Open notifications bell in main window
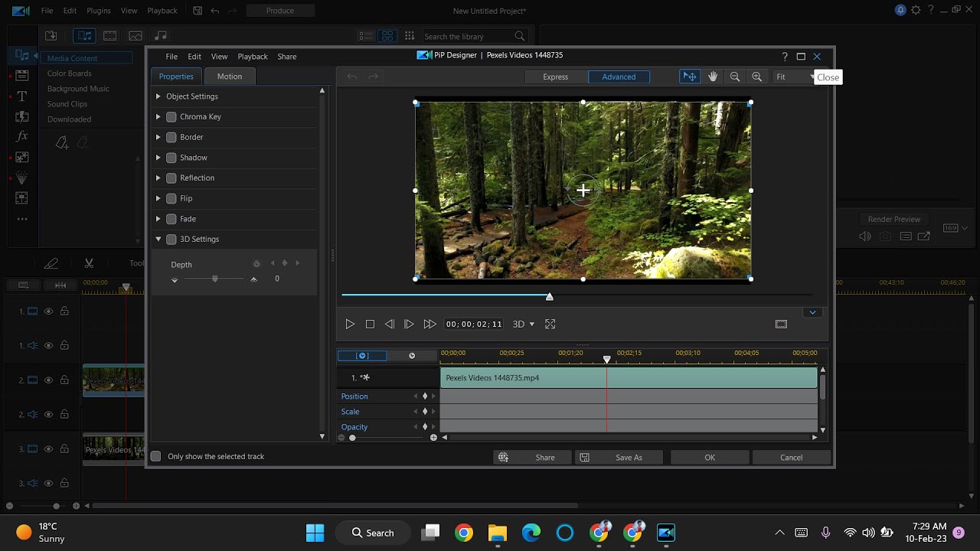980x551 pixels. click(x=900, y=11)
